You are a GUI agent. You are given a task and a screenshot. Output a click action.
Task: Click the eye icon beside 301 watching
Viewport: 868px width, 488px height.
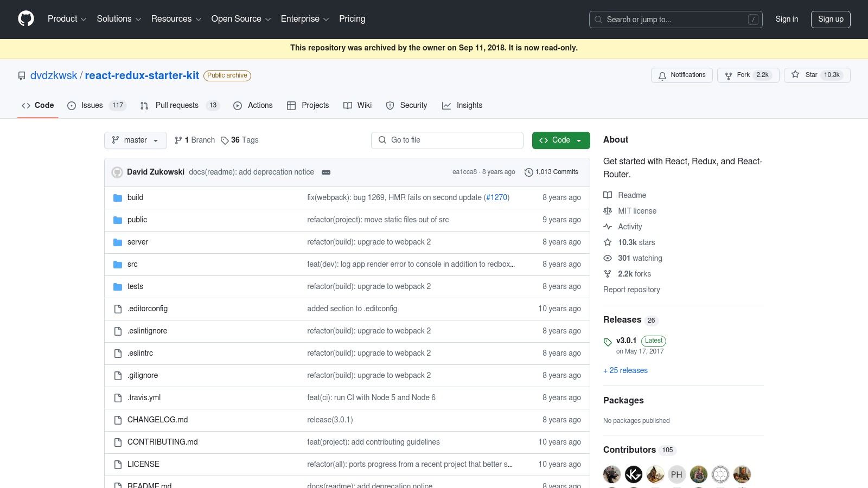click(608, 258)
